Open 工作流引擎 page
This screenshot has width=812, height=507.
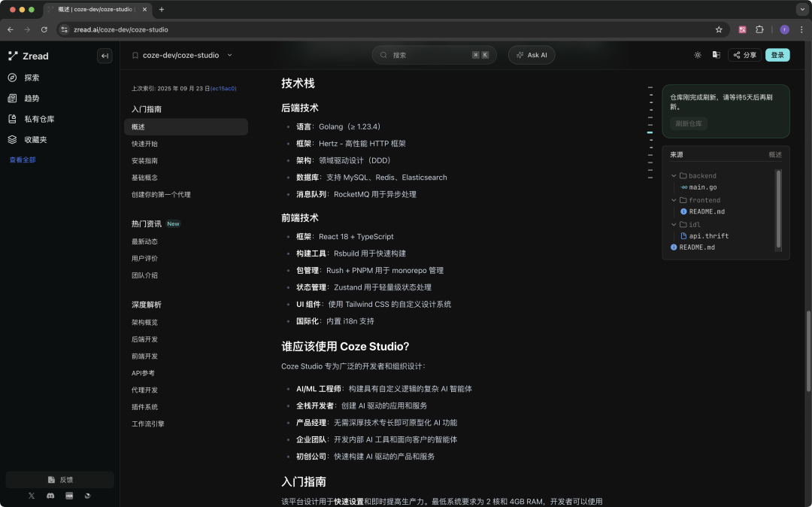147,424
